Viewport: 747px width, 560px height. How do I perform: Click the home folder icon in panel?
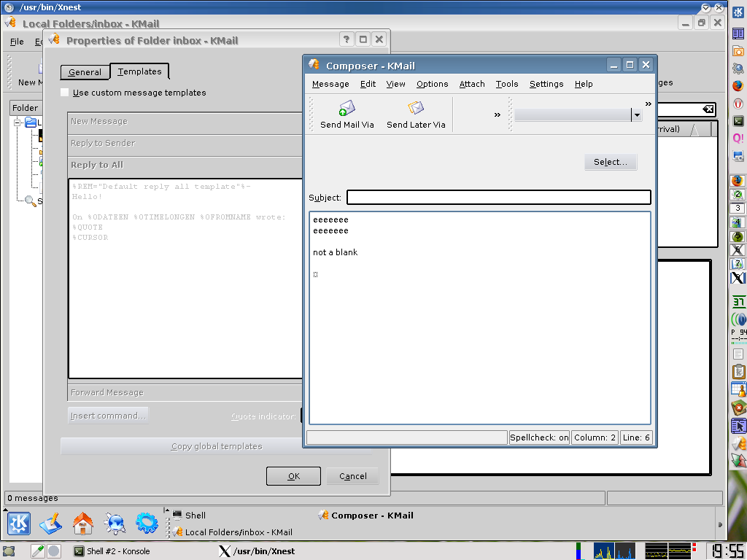[82, 523]
